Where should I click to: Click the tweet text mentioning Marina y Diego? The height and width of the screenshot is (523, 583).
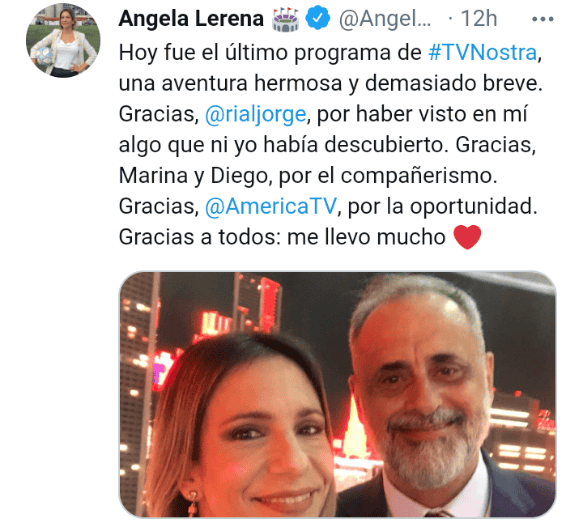tap(193, 175)
